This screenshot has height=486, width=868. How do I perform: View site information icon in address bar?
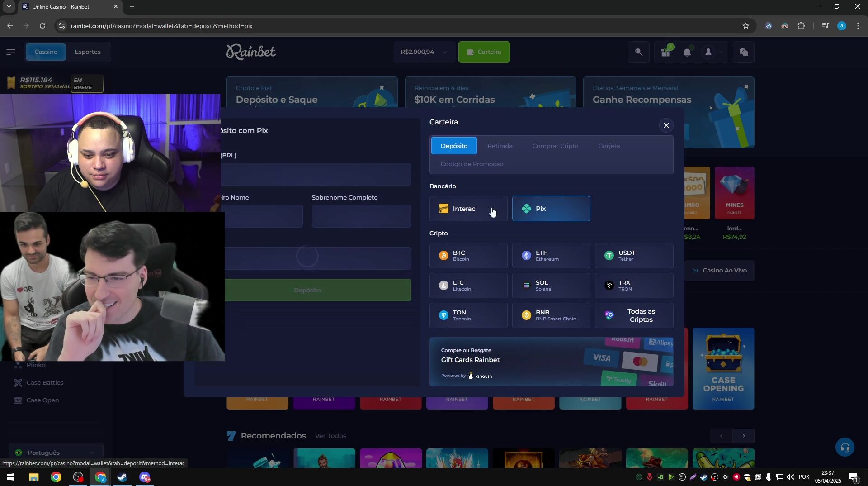(x=62, y=26)
